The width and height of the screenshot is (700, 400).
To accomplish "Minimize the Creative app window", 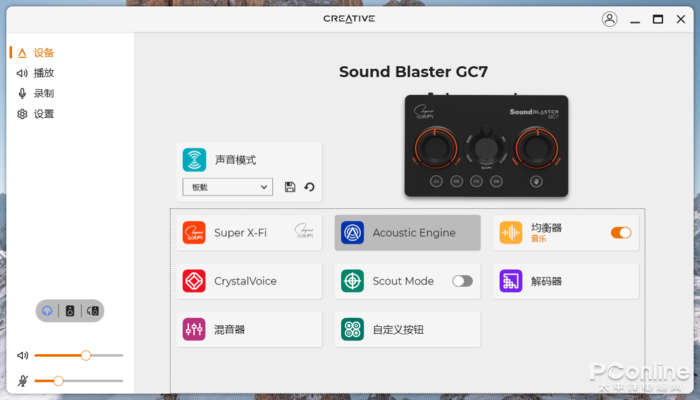I will pyautogui.click(x=635, y=21).
